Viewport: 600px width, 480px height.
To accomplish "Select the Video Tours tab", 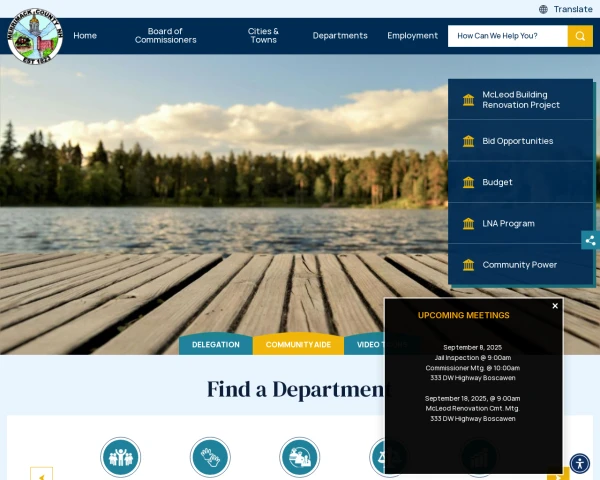I will 365,344.
